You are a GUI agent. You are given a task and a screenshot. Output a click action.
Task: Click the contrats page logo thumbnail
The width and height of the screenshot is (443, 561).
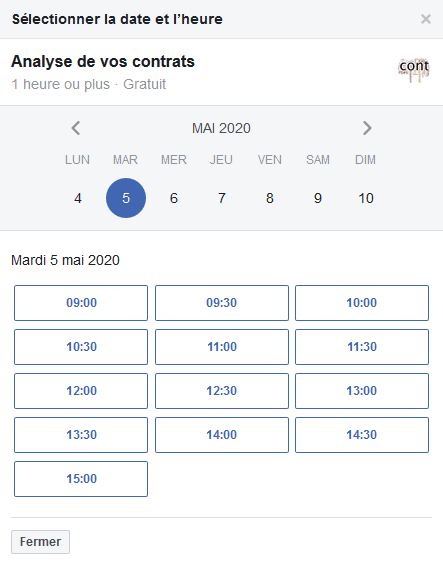click(414, 70)
